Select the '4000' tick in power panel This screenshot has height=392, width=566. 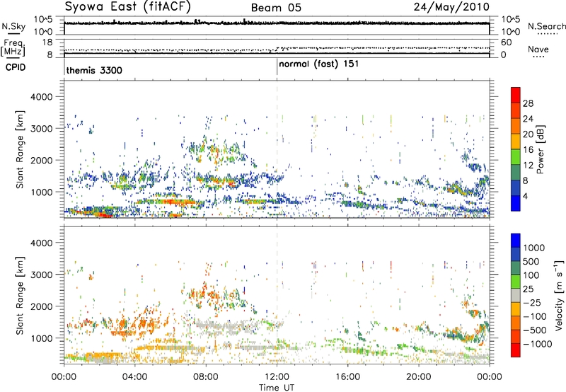pos(42,97)
